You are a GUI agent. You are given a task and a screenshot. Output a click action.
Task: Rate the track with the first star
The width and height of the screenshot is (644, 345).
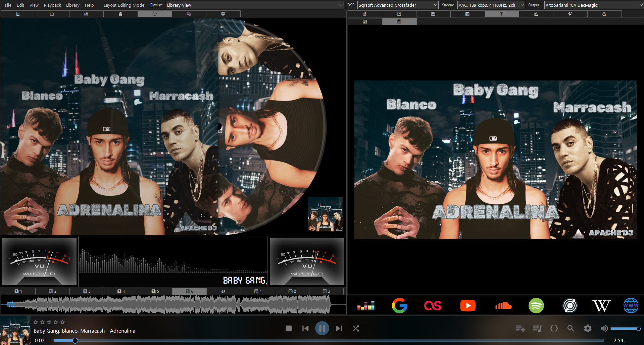[x=36, y=322]
